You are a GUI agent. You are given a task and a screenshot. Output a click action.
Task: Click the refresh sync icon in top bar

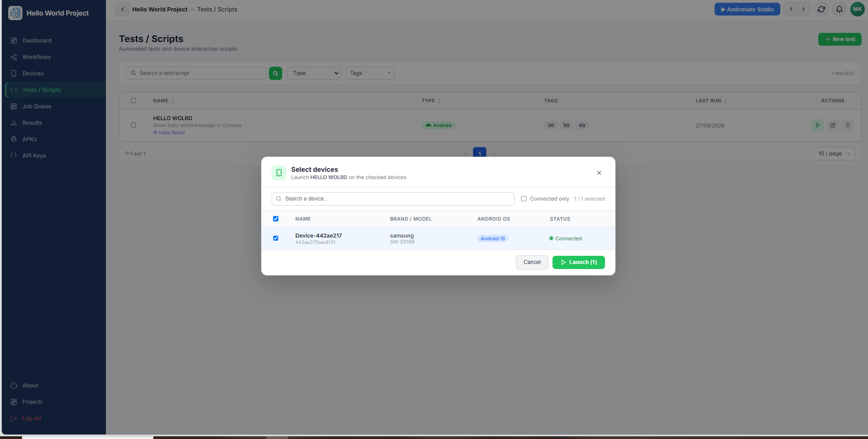pos(821,9)
